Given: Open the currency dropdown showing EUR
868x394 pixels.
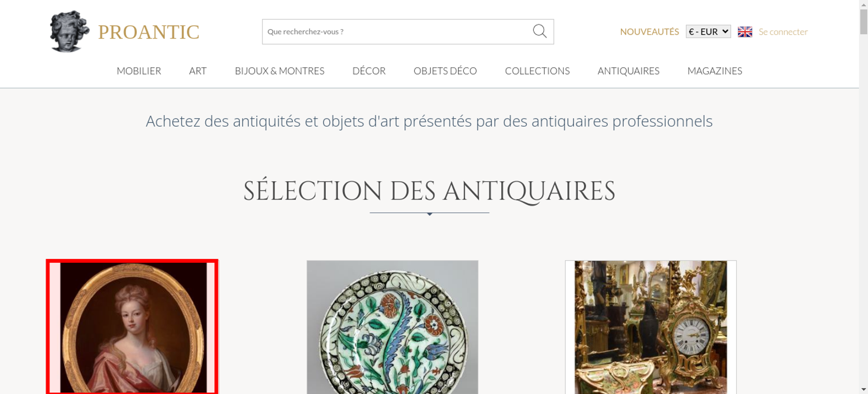Looking at the screenshot, I should coord(708,32).
